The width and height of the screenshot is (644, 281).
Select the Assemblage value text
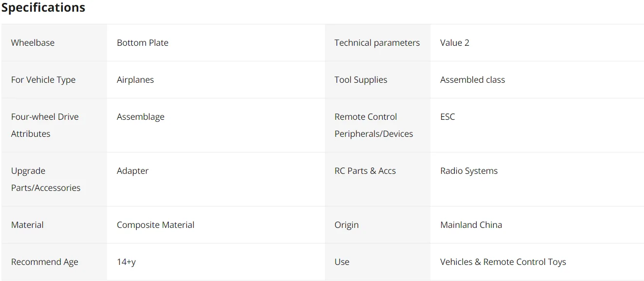click(141, 117)
